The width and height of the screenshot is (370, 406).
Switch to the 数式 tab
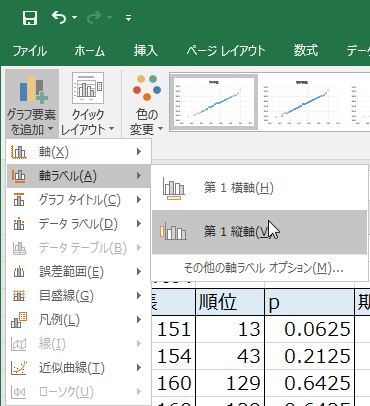(x=306, y=51)
